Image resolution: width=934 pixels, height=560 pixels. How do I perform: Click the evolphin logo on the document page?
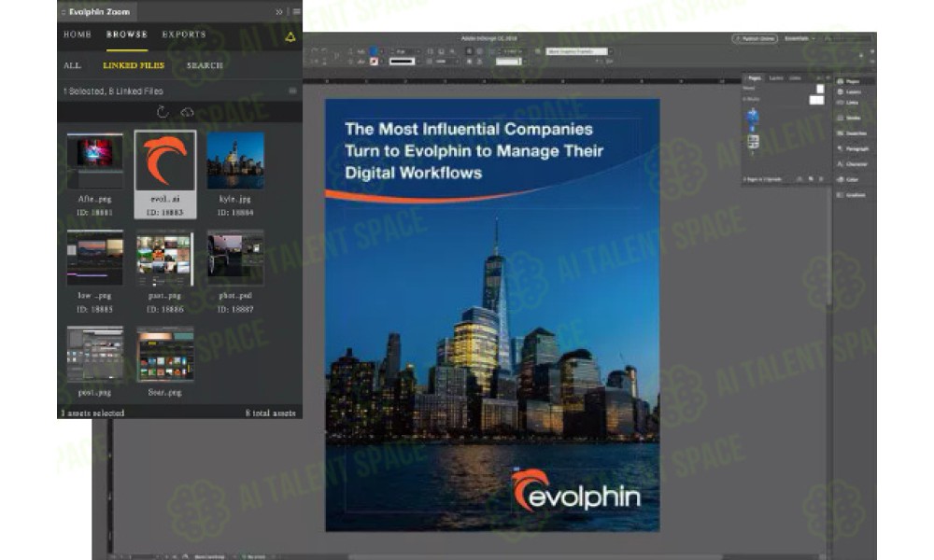576,491
